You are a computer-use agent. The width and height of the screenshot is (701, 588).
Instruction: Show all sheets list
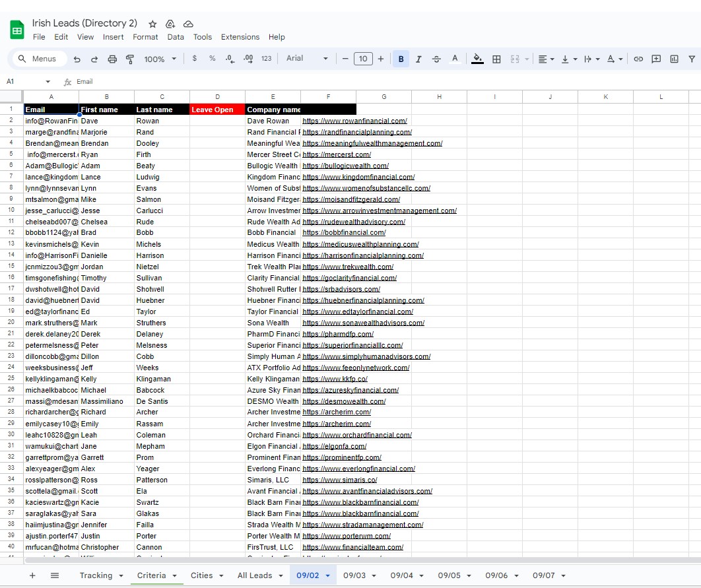pyautogui.click(x=55, y=575)
